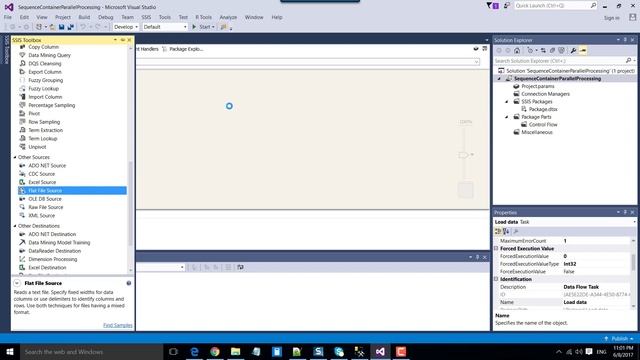640x360 pixels.
Task: Click the Task View taskbar button
Action: click(x=173, y=351)
